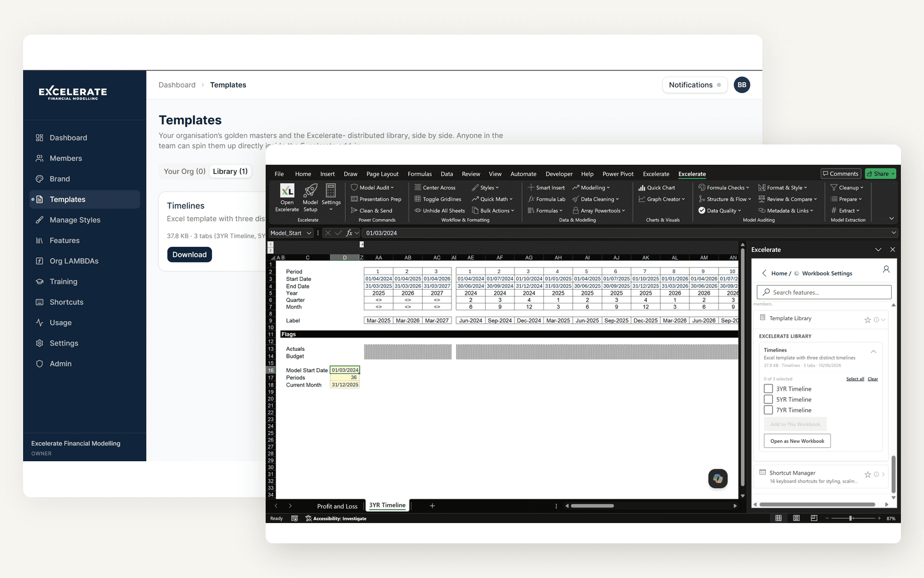This screenshot has width=924, height=578.
Task: Click the BB user avatar
Action: pos(742,85)
